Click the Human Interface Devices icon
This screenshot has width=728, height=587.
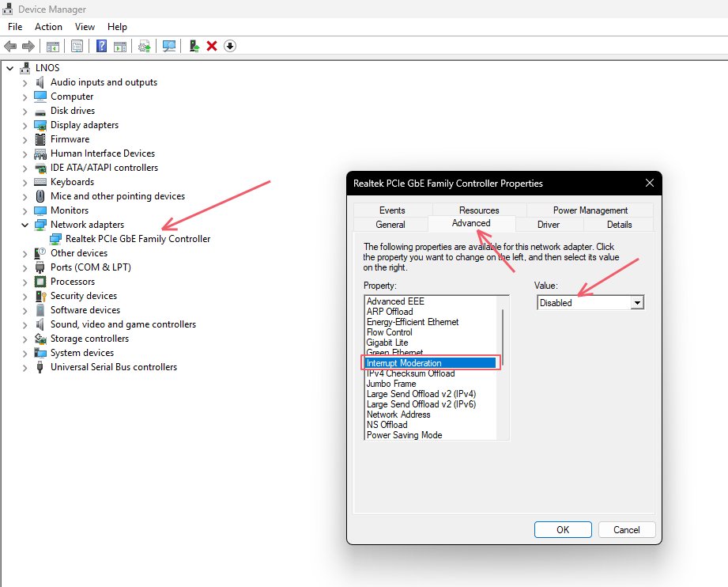[x=40, y=153]
